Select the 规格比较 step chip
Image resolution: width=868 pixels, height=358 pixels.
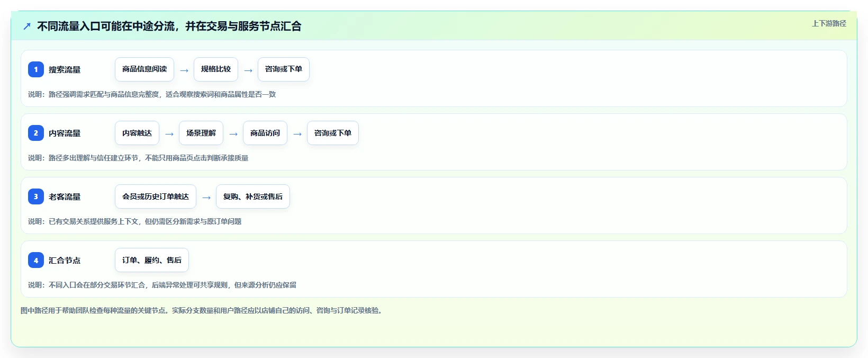click(x=216, y=69)
